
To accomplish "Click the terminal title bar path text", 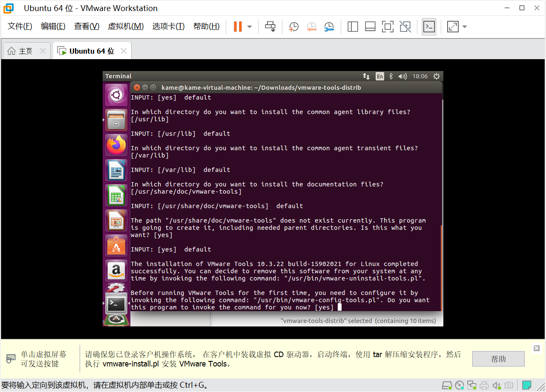I will [261, 87].
